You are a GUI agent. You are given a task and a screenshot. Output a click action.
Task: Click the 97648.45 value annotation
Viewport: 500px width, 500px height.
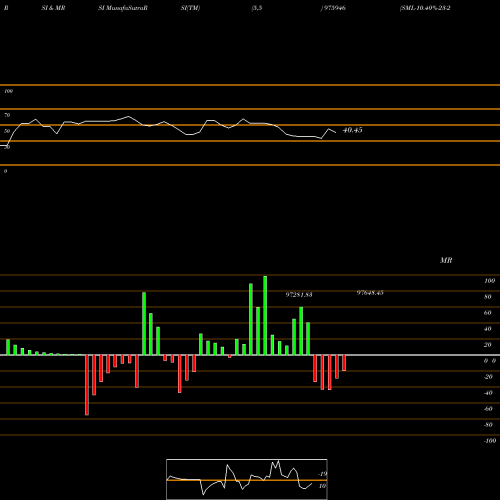tap(370, 293)
